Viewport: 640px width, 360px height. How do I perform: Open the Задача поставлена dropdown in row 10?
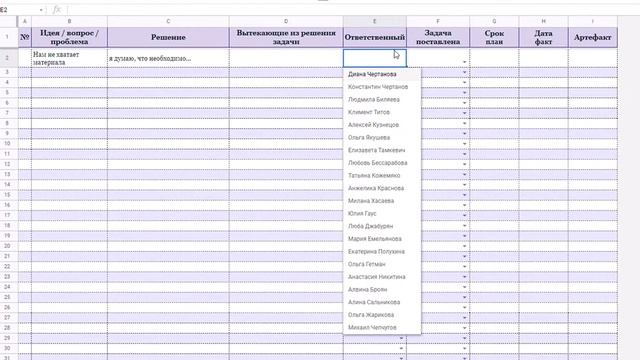[x=464, y=144]
